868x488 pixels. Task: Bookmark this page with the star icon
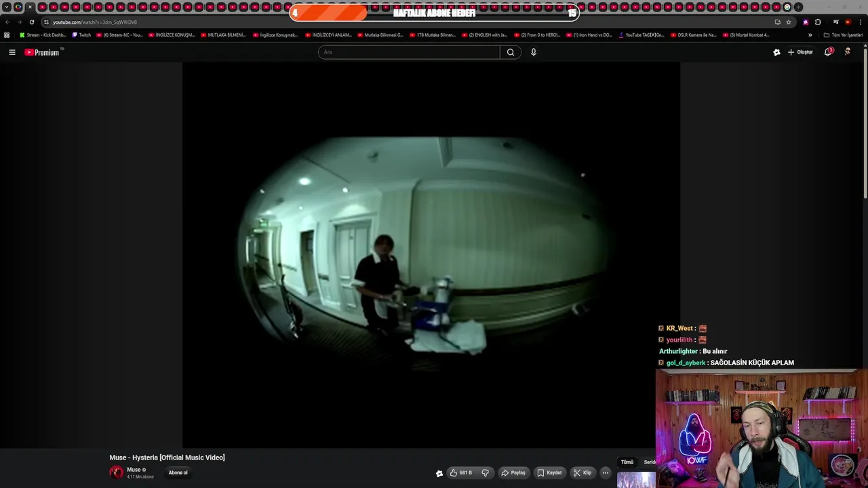click(789, 22)
